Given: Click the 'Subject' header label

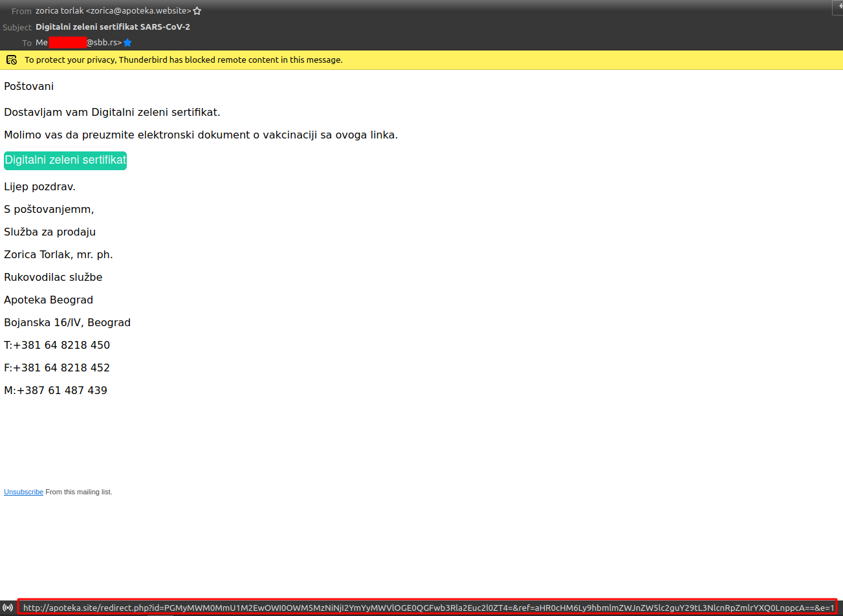Looking at the screenshot, I should (x=17, y=27).
